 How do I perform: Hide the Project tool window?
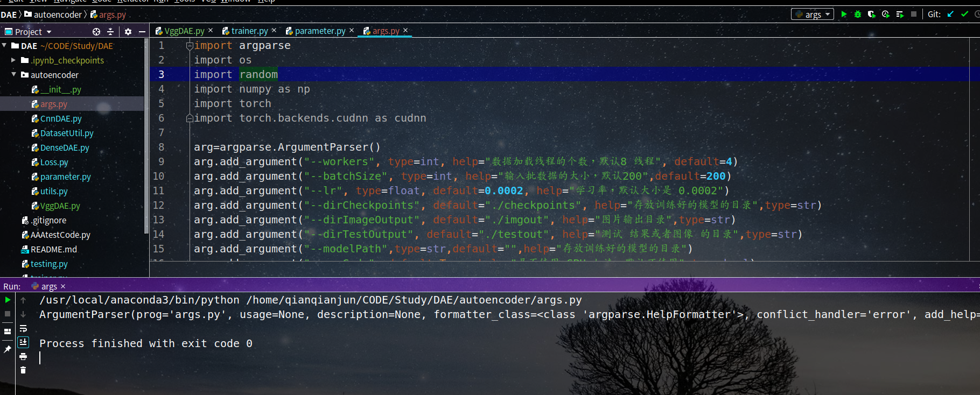142,32
